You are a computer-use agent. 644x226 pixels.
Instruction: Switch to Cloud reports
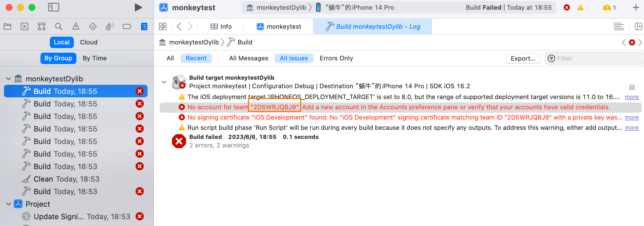[89, 42]
